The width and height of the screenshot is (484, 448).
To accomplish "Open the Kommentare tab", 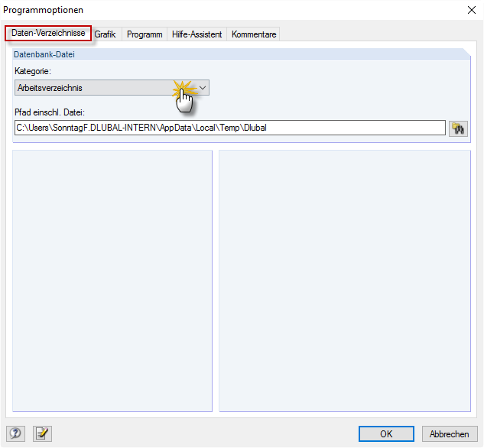I will [x=254, y=34].
